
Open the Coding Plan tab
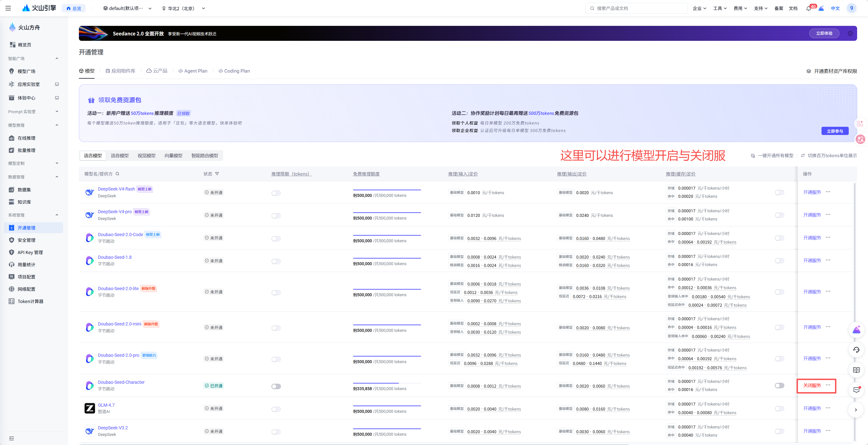(234, 71)
